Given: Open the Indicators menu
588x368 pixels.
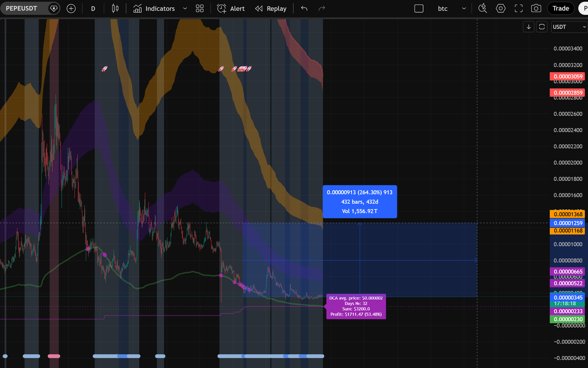Looking at the screenshot, I should 154,8.
